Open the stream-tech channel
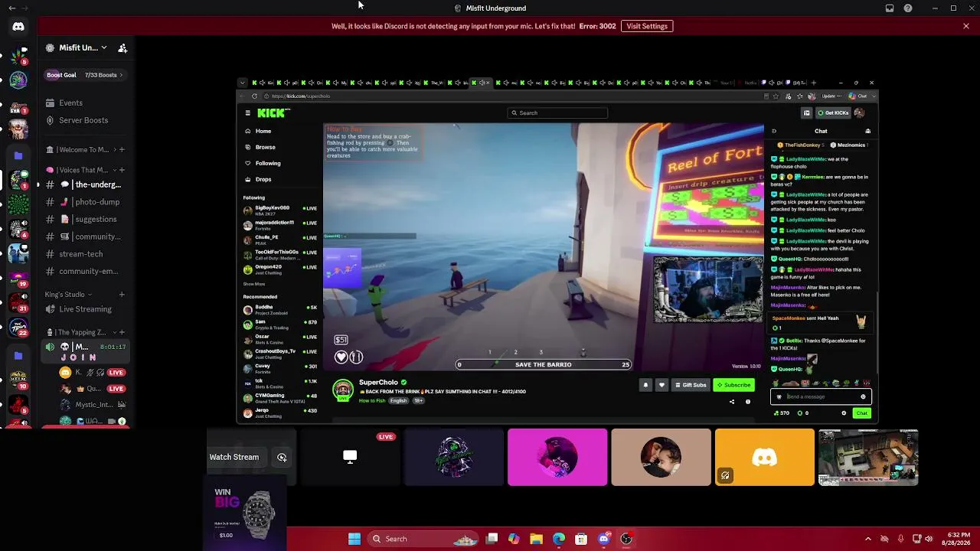Viewport: 980px width, 551px height. pyautogui.click(x=85, y=254)
